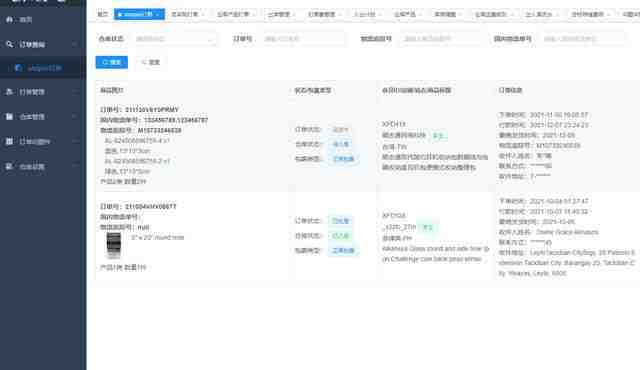Expand the order query sidebar menu chevron
The width and height of the screenshot is (640, 370).
point(74,44)
